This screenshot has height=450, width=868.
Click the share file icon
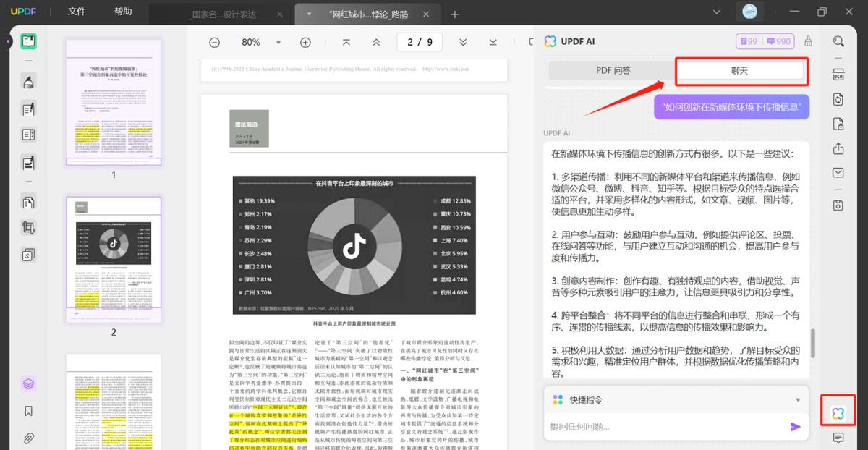838,148
